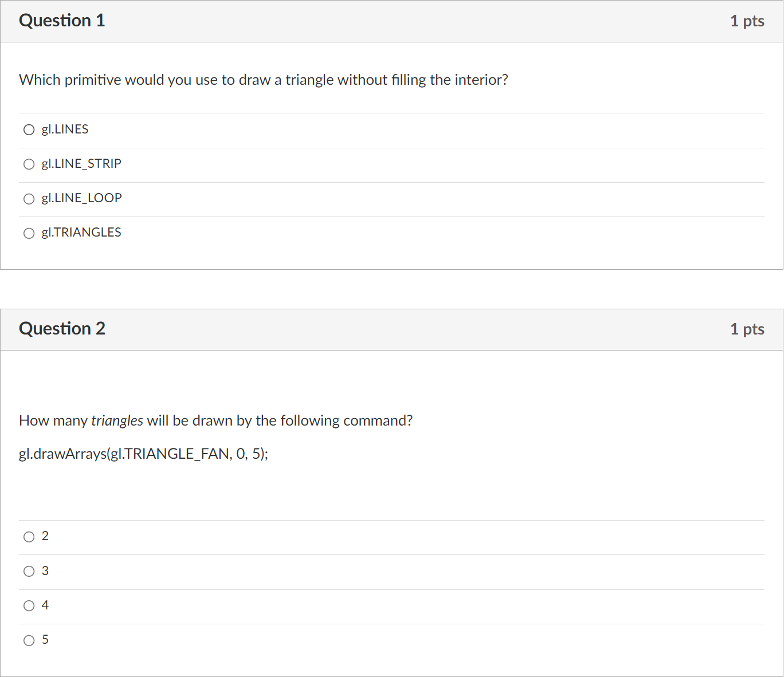Click the Question 1 header title
Screen dimensions: 784x677
coord(62,21)
